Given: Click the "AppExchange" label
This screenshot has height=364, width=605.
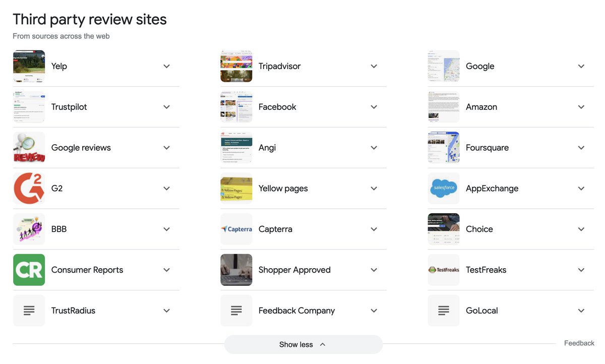Looking at the screenshot, I should [x=492, y=189].
